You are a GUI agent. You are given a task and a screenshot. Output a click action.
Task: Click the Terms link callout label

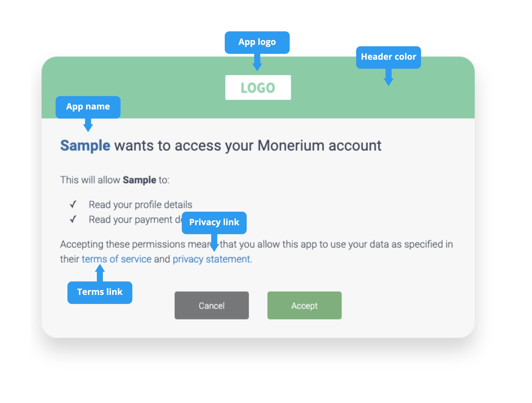100,292
